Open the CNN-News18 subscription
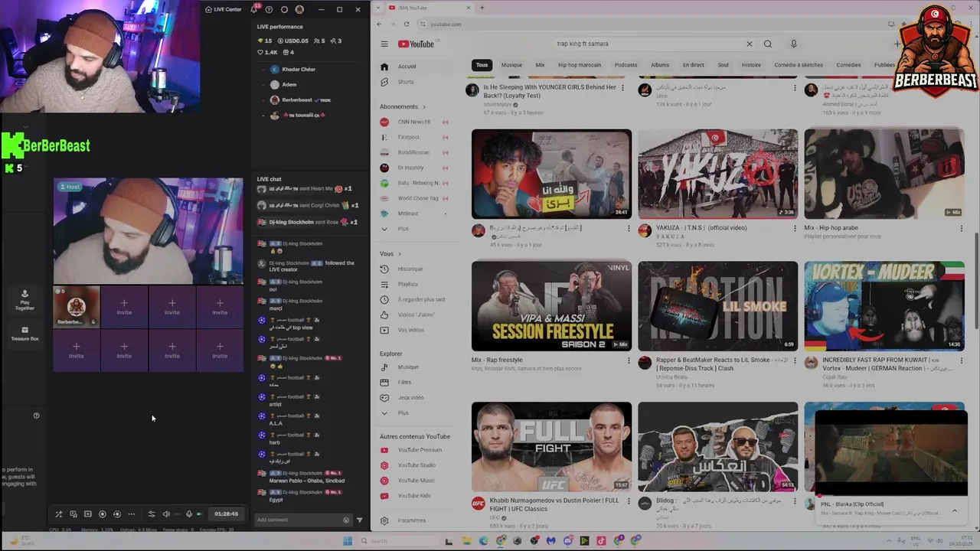This screenshot has width=980, height=551. pyautogui.click(x=414, y=122)
